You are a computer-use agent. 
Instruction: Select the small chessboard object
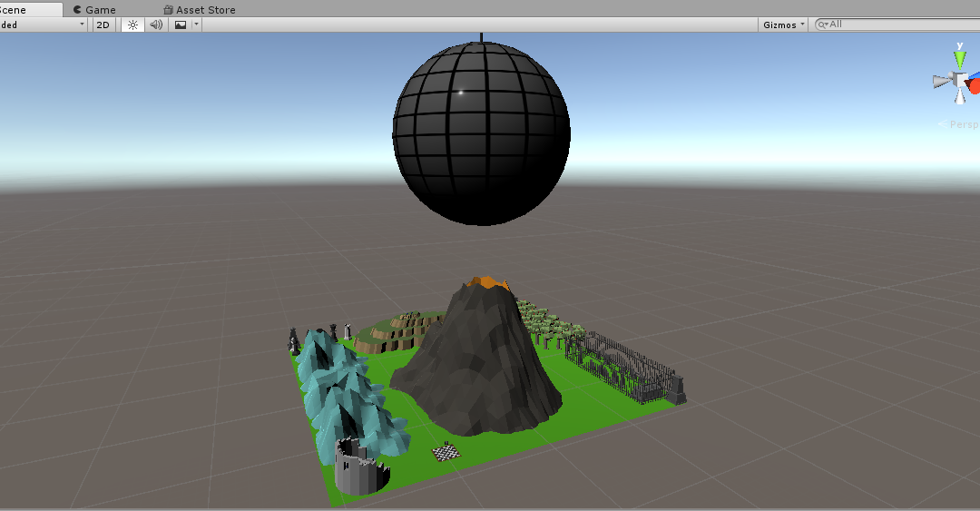tap(446, 451)
